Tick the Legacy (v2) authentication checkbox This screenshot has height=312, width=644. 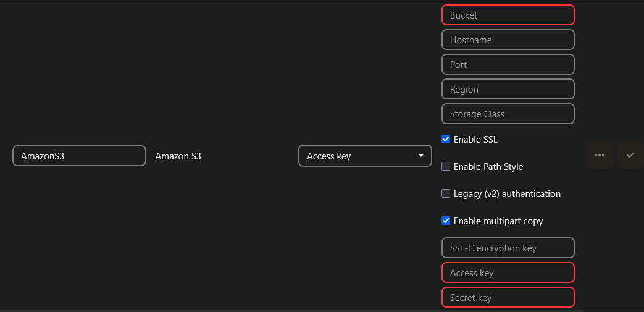click(x=446, y=194)
